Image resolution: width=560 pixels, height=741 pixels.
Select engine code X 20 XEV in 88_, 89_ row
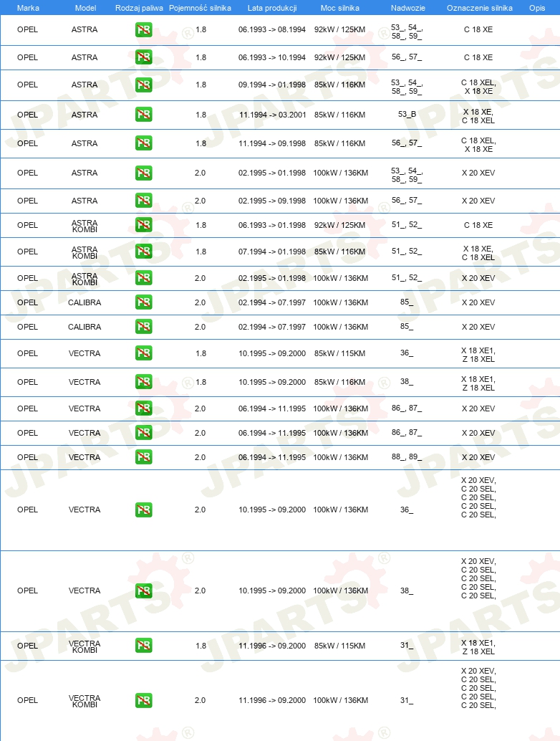coord(478,457)
